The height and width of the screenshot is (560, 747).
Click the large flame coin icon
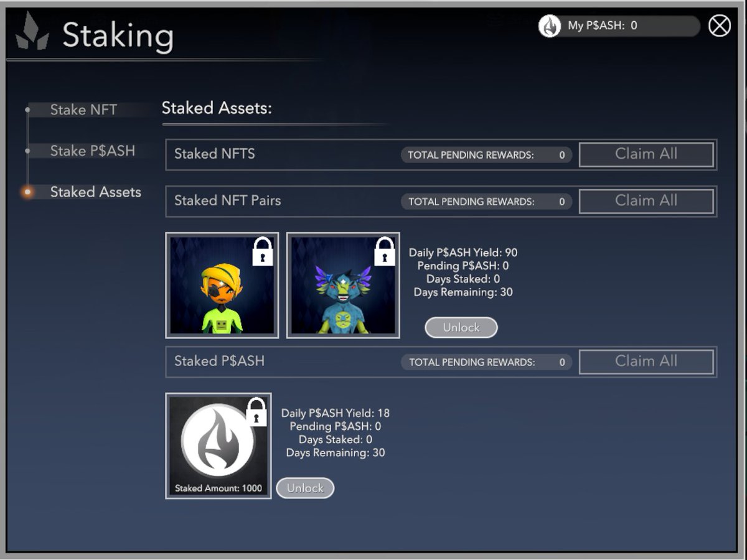(217, 440)
